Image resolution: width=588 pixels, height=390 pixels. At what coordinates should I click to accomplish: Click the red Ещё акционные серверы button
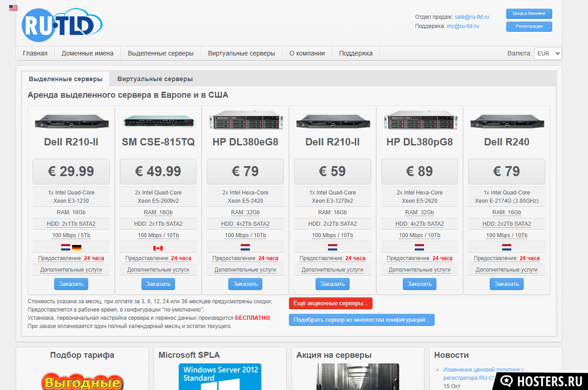pyautogui.click(x=330, y=303)
